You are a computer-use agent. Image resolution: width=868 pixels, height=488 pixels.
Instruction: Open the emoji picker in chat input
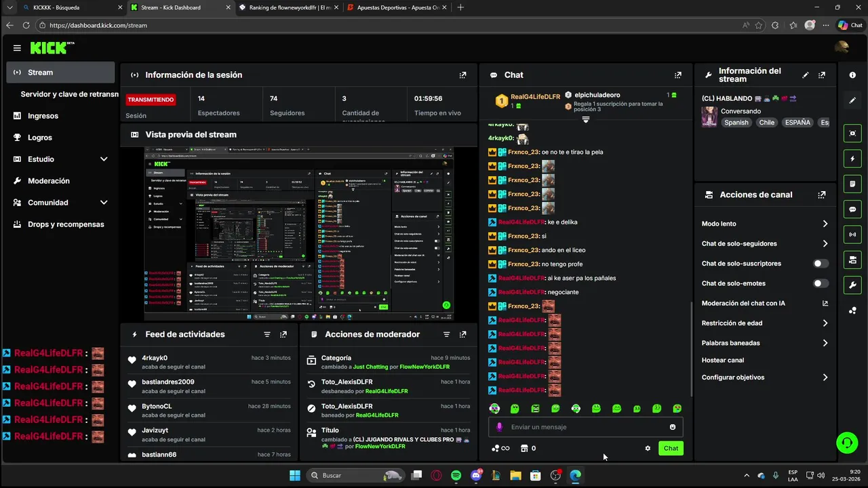(673, 427)
